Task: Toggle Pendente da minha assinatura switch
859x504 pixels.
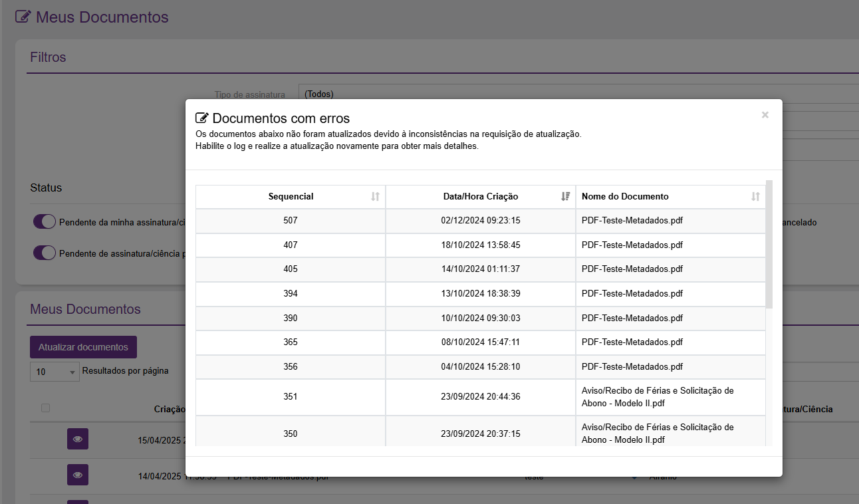Action: click(x=45, y=222)
